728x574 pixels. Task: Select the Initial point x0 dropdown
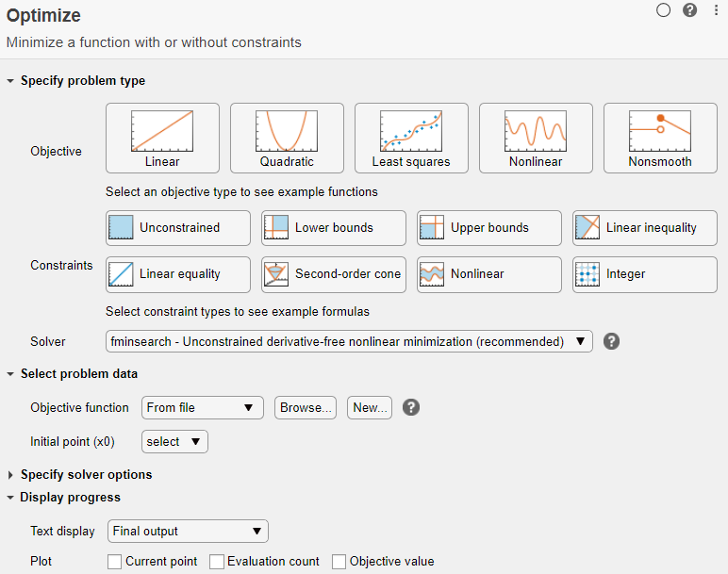tap(174, 441)
